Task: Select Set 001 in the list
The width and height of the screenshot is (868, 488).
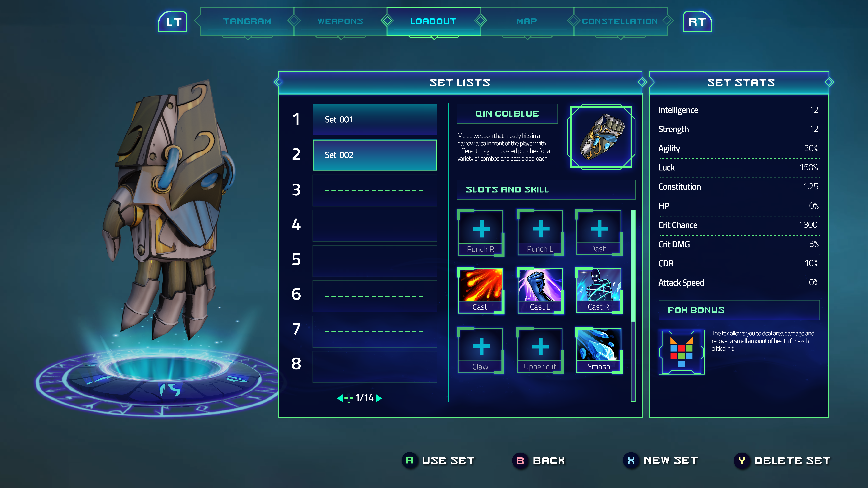Action: (375, 120)
